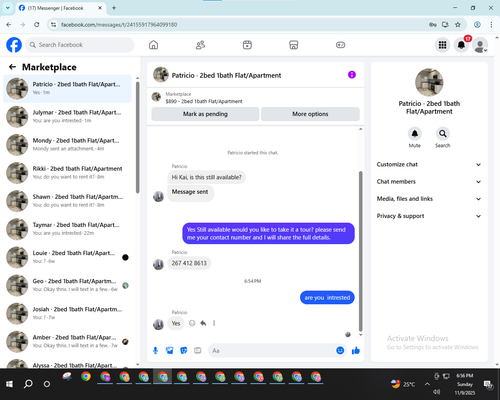Open Geo conversation in the list
The height and width of the screenshot is (400, 500).
coord(67,285)
